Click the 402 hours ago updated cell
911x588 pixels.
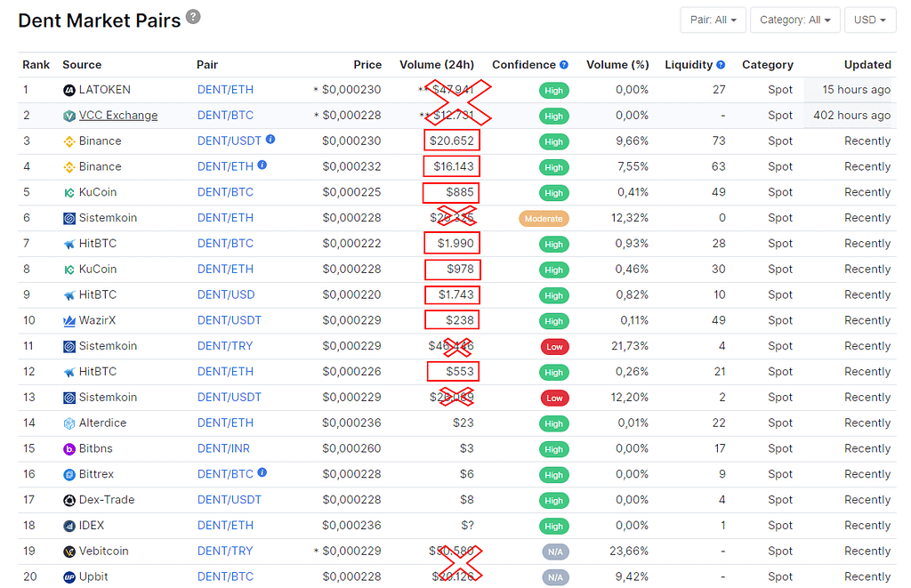pyautogui.click(x=851, y=116)
